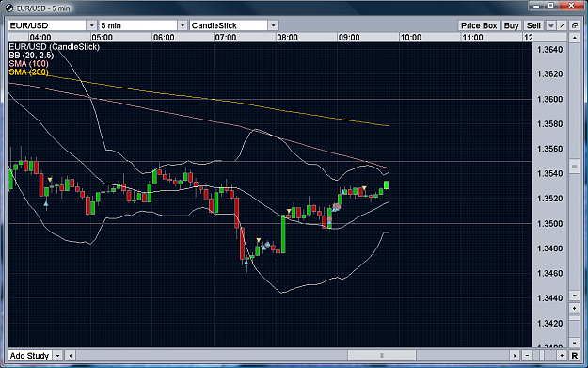
Task: Click the 5 min interval combo box
Action: point(143,25)
